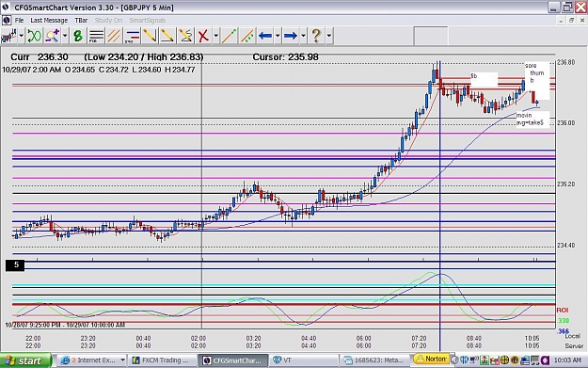The image size is (588, 368).
Task: Switch to FXCM Trading taskbar window
Action: [x=162, y=360]
